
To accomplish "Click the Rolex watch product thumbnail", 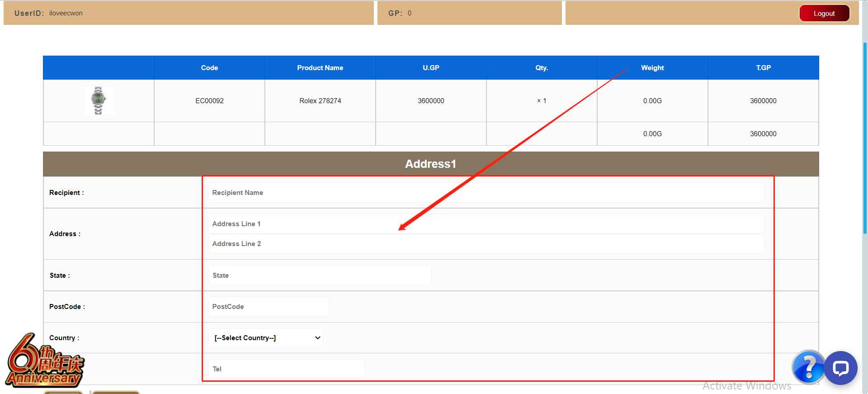I will (x=99, y=100).
